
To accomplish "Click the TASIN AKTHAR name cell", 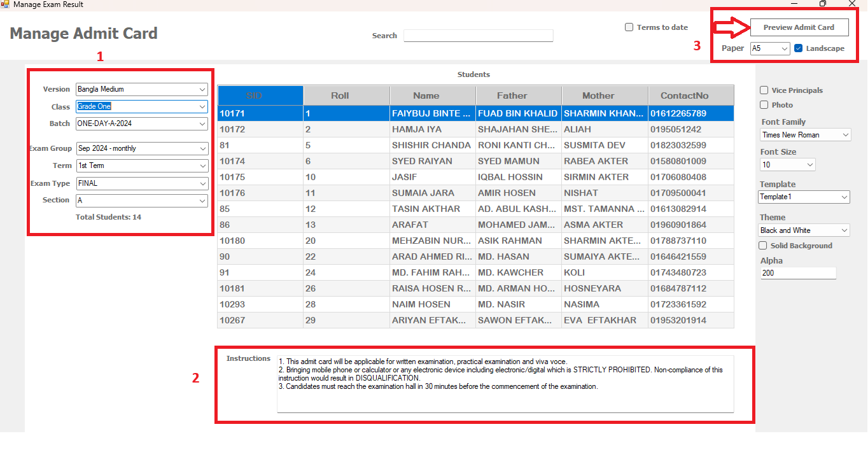I will [433, 209].
